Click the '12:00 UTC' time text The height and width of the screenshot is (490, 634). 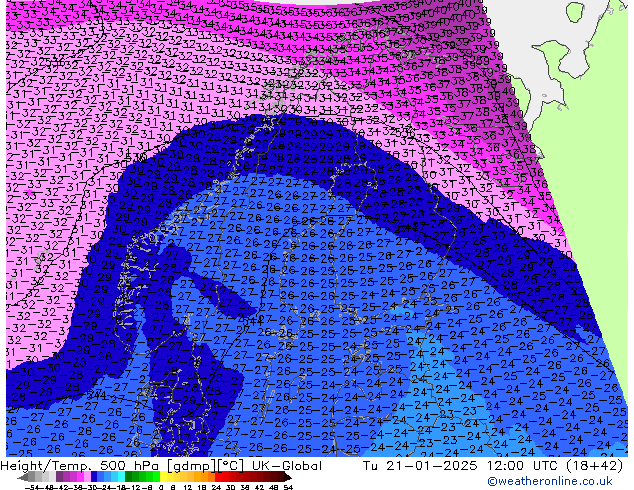click(x=524, y=466)
